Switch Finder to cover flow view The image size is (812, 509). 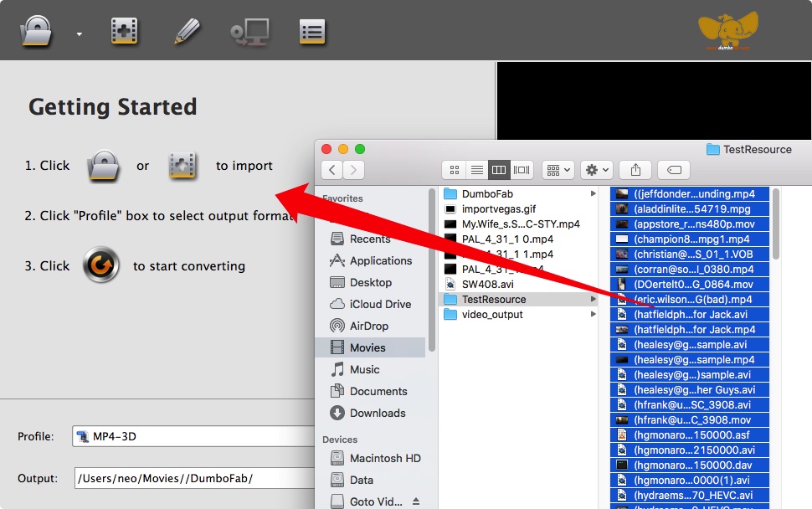coord(522,170)
